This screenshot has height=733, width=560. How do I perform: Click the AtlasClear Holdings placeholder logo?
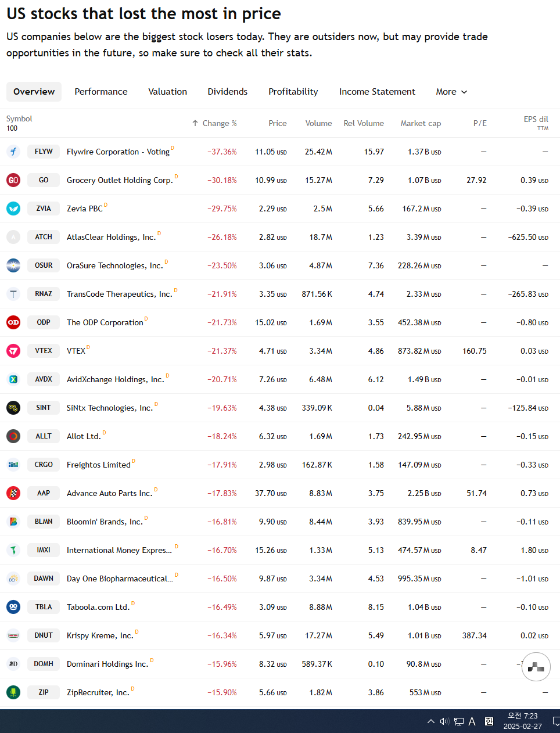(13, 237)
